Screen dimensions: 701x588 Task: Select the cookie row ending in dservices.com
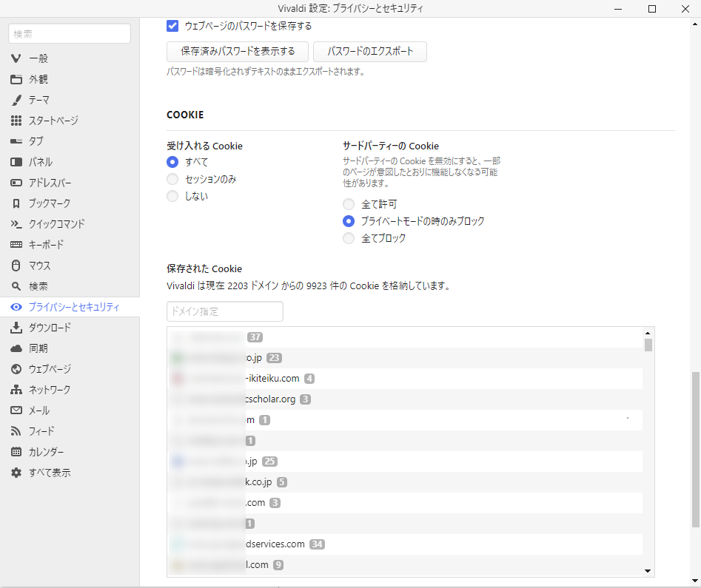(x=405, y=544)
